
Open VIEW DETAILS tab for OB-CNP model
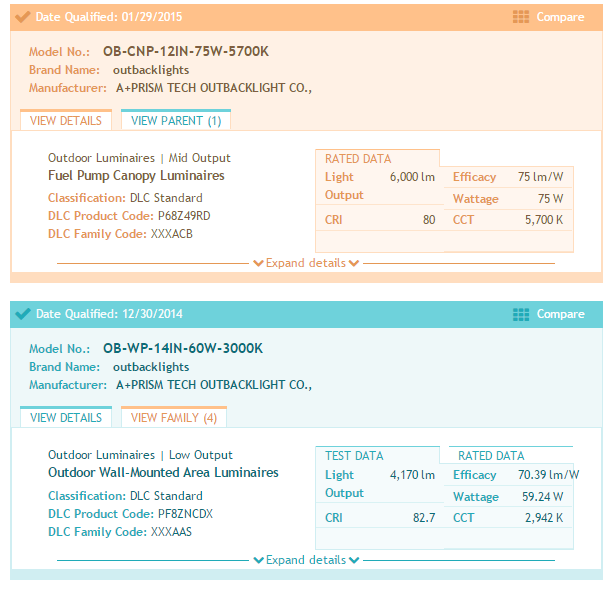pos(66,120)
